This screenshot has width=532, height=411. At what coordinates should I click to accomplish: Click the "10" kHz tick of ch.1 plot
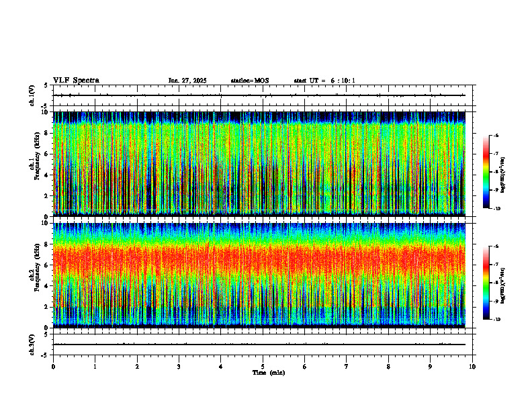click(x=46, y=112)
